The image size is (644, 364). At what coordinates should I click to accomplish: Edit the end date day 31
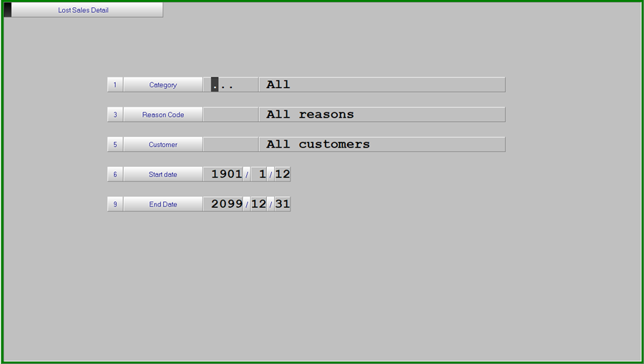tap(283, 204)
